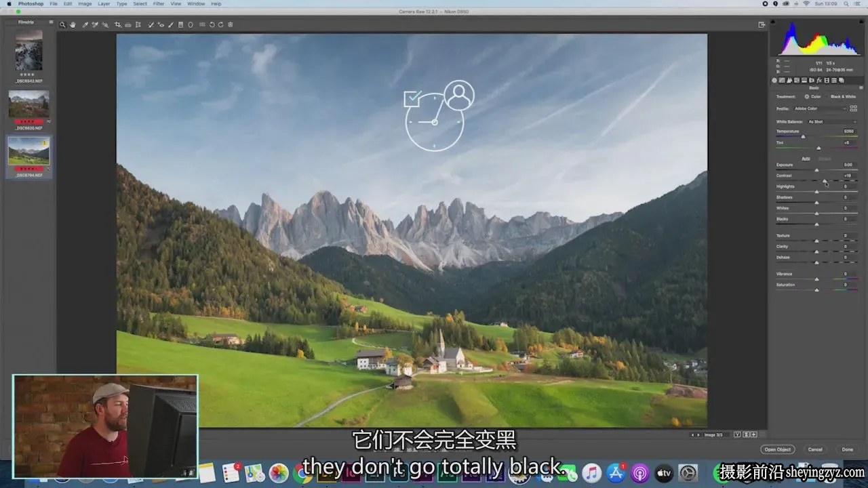The image size is (868, 488).
Task: Apply Auto tone adjustment link
Action: tap(806, 159)
